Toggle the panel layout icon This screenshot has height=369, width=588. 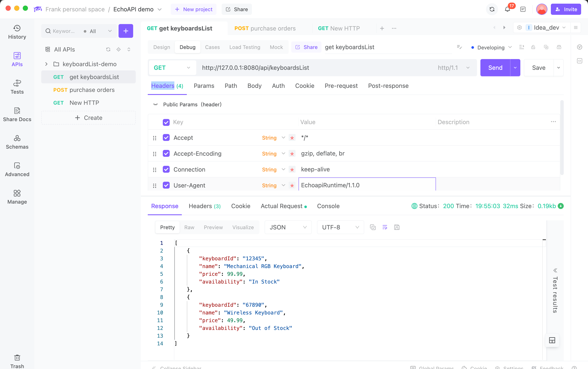pyautogui.click(x=552, y=340)
